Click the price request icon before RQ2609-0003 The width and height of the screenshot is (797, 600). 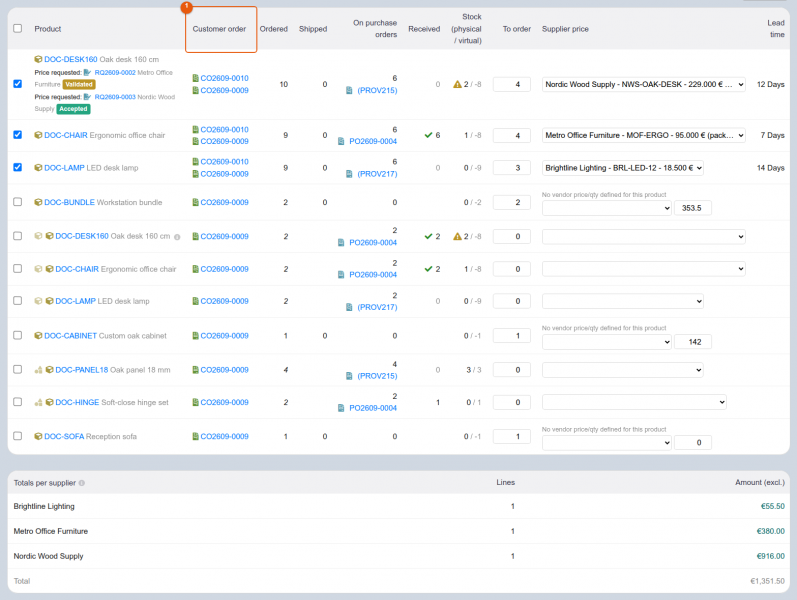[x=87, y=97]
